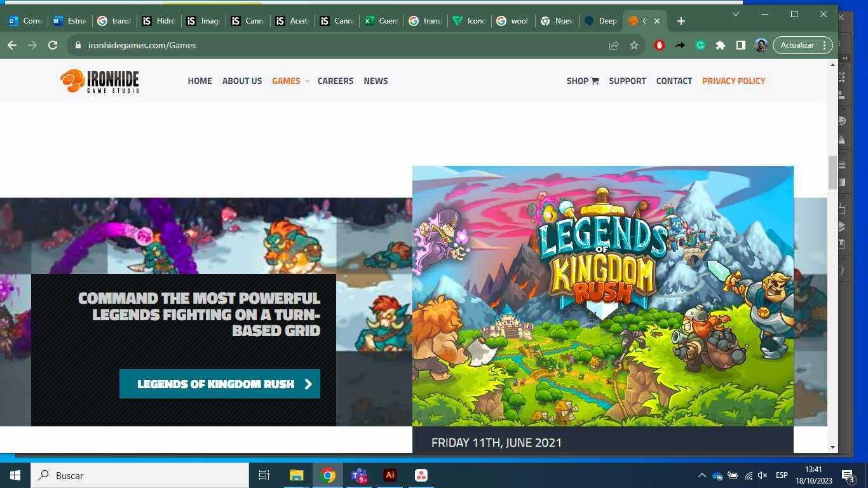Switch to the Hidró iStock tab
The width and height of the screenshot is (868, 488).
[159, 21]
